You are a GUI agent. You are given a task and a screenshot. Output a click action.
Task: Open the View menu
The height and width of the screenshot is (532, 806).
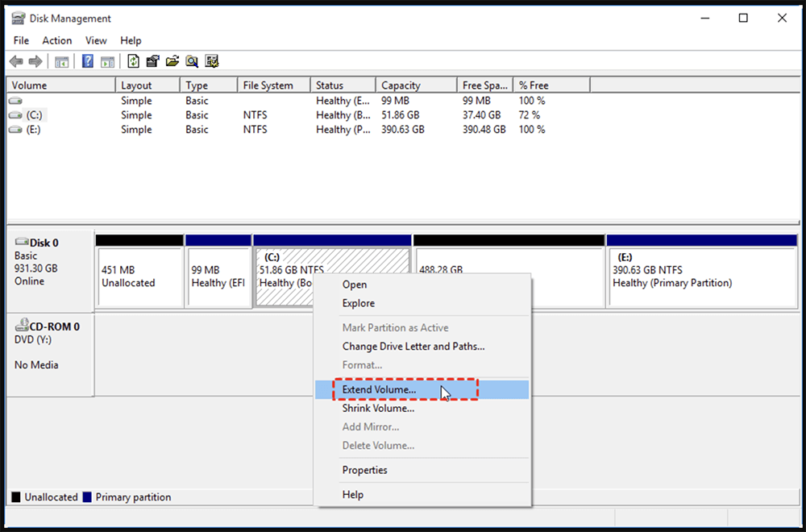[x=96, y=40]
